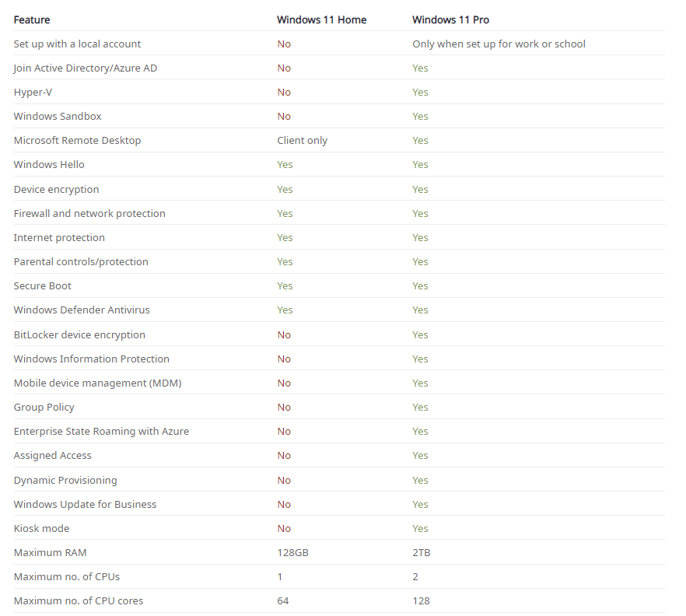
Task: Click 'Yes' for Join Active Directory in Pro
Action: coord(420,68)
